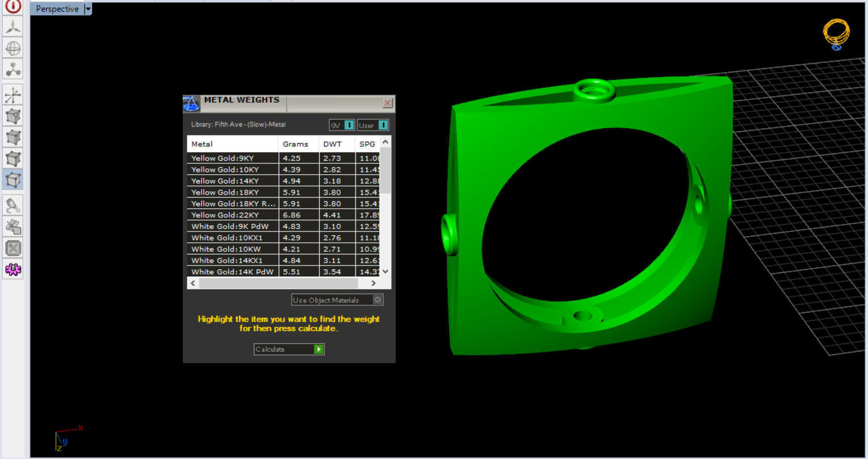Select the Yellow Gold:18KY R... row
This screenshot has height=459, width=868.
(284, 203)
